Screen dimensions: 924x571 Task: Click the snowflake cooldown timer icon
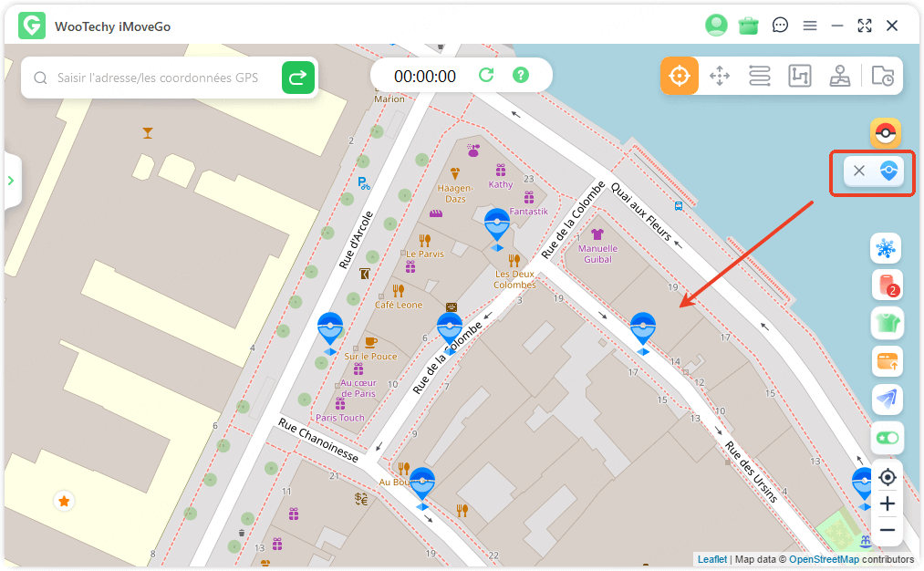[886, 247]
